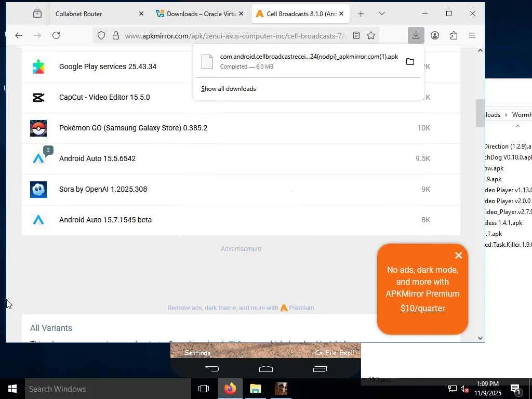Close the Cell Broadcasts tab
Screen dimensions: 532x399
341,14
